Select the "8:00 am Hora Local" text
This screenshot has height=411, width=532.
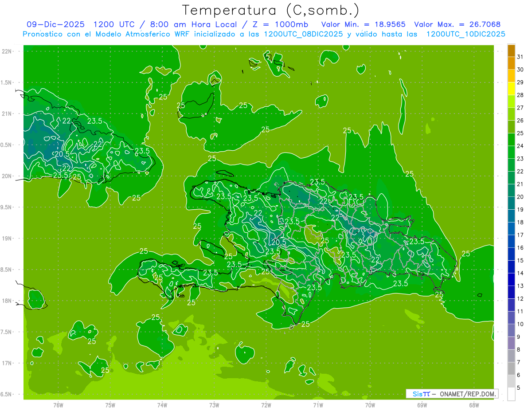195,24
